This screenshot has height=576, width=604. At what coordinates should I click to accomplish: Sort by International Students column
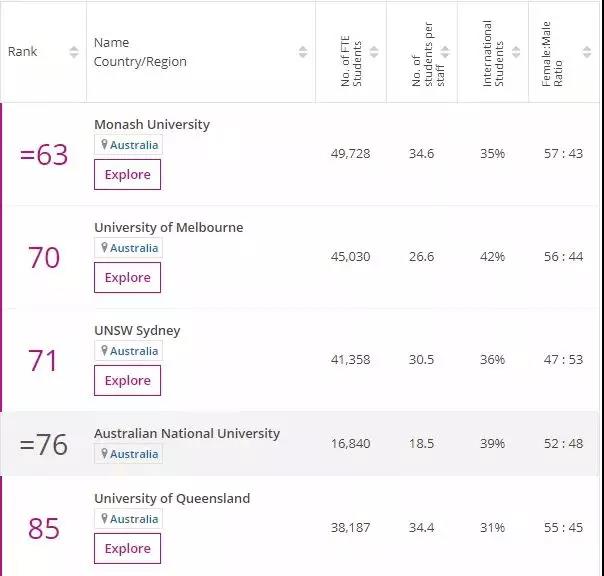point(515,52)
